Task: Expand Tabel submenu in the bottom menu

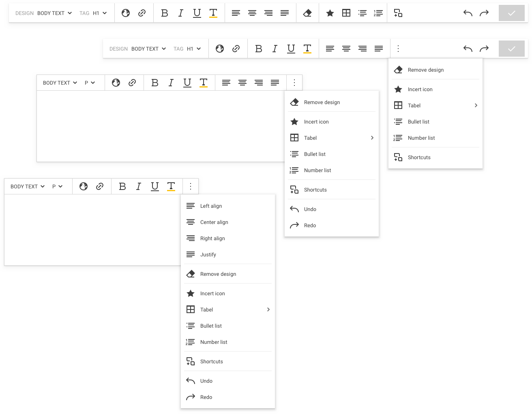Action: pos(228,309)
